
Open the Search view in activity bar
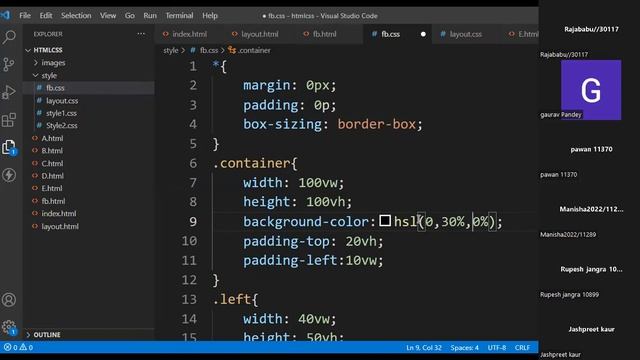[x=9, y=37]
